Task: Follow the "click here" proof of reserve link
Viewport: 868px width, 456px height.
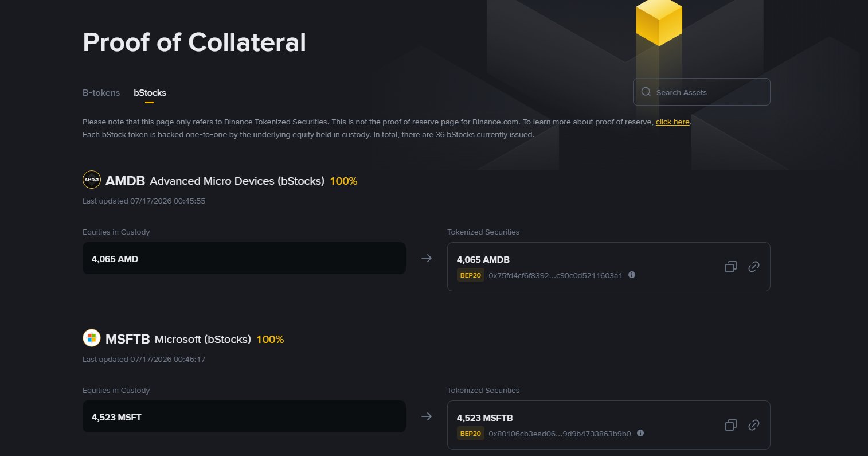Action: pos(672,122)
